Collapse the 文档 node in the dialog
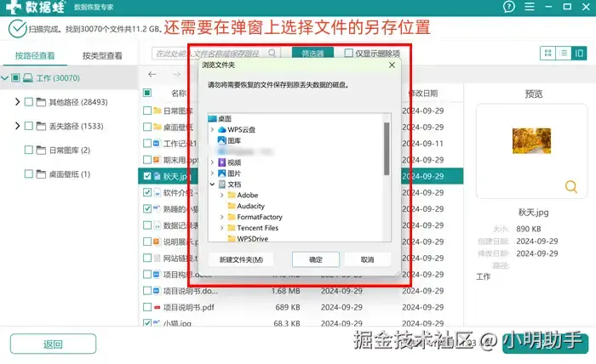 (x=213, y=185)
